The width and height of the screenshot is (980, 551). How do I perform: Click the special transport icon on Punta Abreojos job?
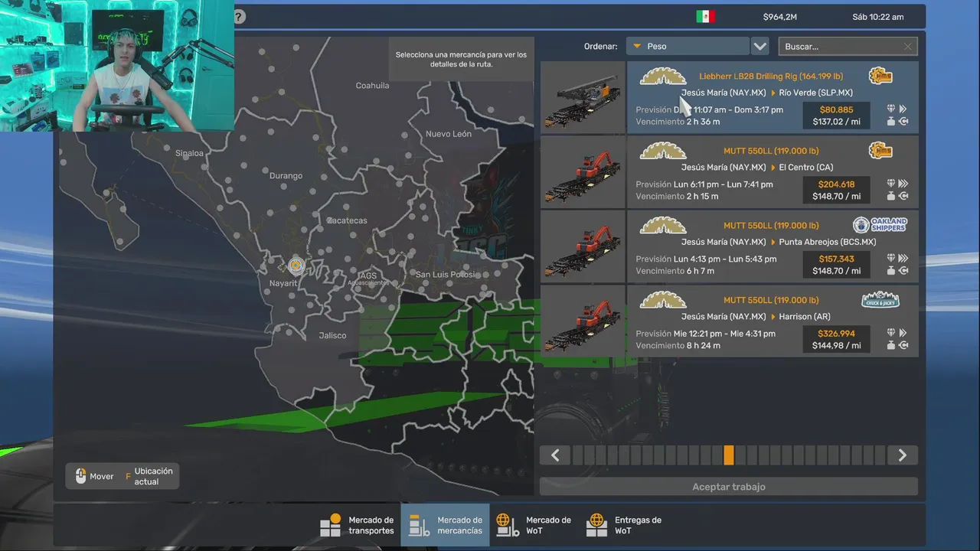903,271
